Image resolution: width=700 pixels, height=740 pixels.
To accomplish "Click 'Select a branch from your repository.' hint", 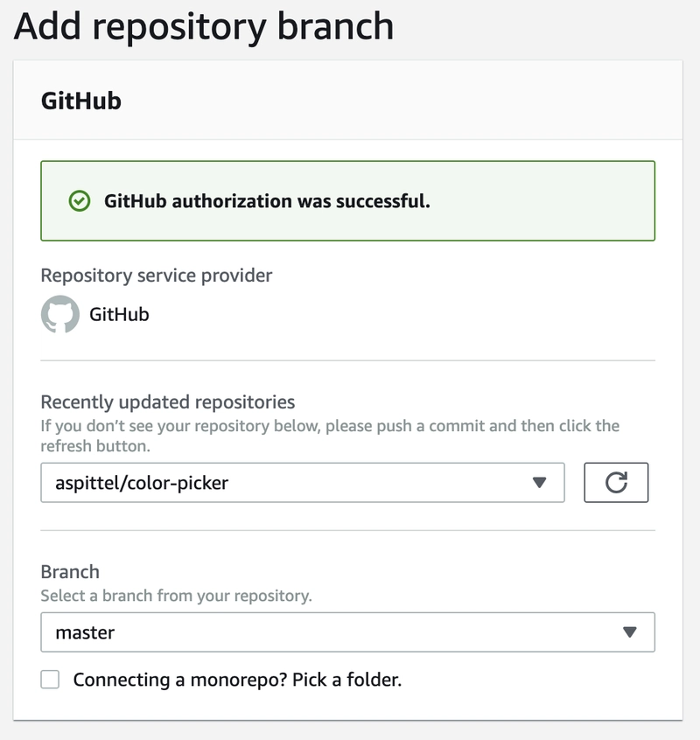I will pyautogui.click(x=176, y=596).
